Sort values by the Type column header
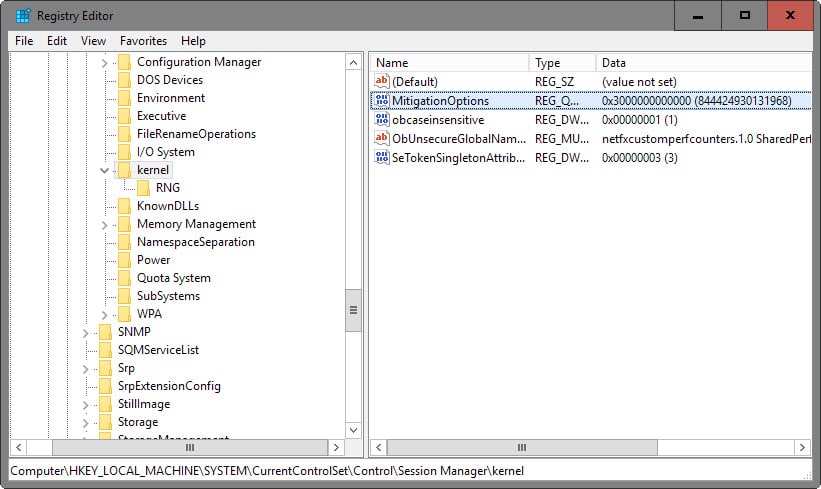 [562, 63]
